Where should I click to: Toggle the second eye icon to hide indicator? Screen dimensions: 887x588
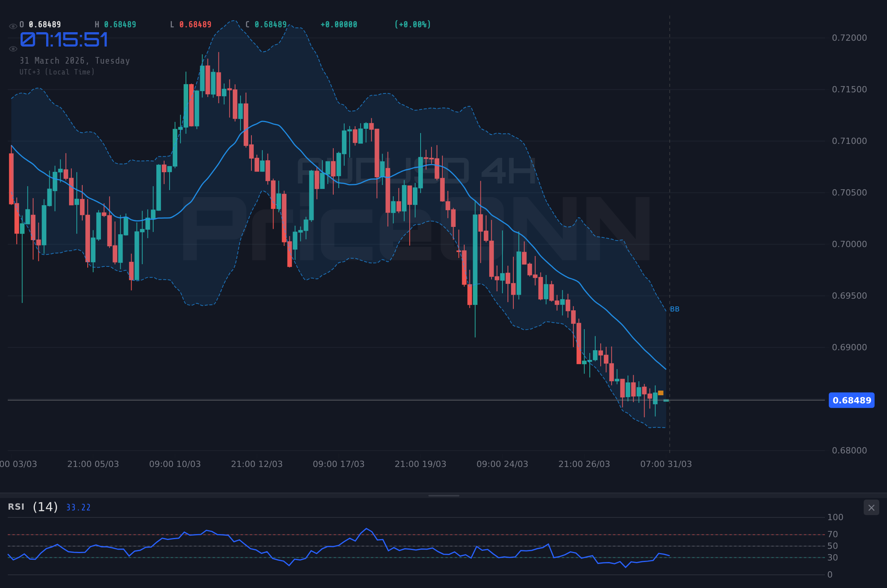[x=13, y=48]
